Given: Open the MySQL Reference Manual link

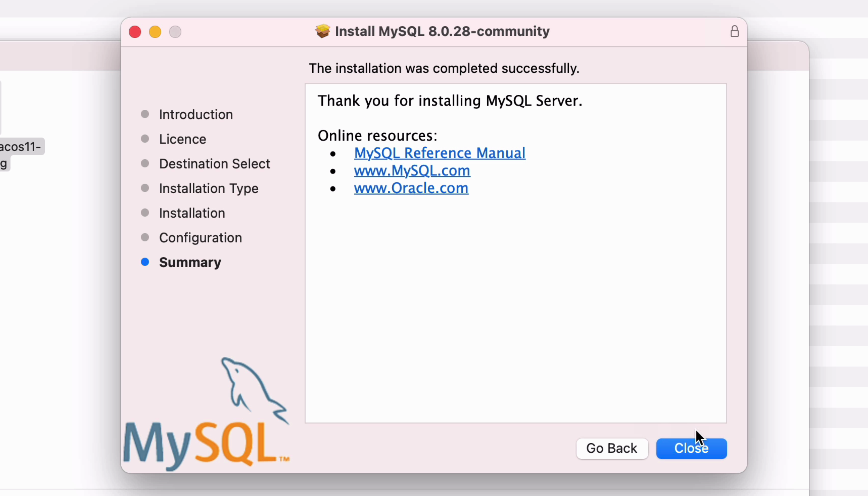Looking at the screenshot, I should (x=439, y=153).
